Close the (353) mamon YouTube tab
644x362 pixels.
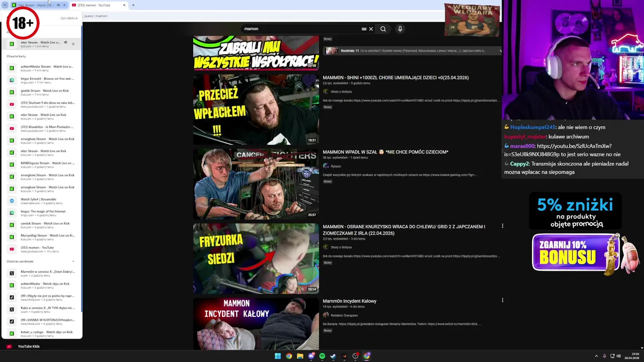pos(124,5)
